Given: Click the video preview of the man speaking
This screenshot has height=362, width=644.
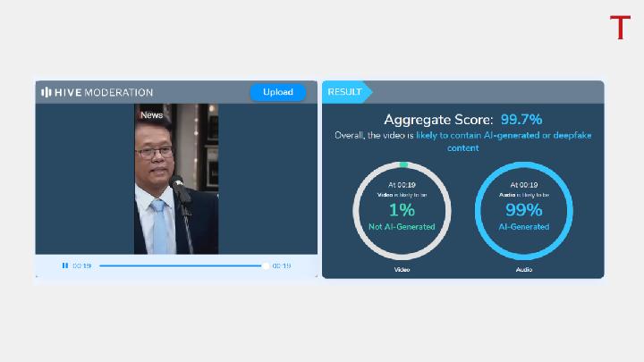Looking at the screenshot, I should [176, 179].
